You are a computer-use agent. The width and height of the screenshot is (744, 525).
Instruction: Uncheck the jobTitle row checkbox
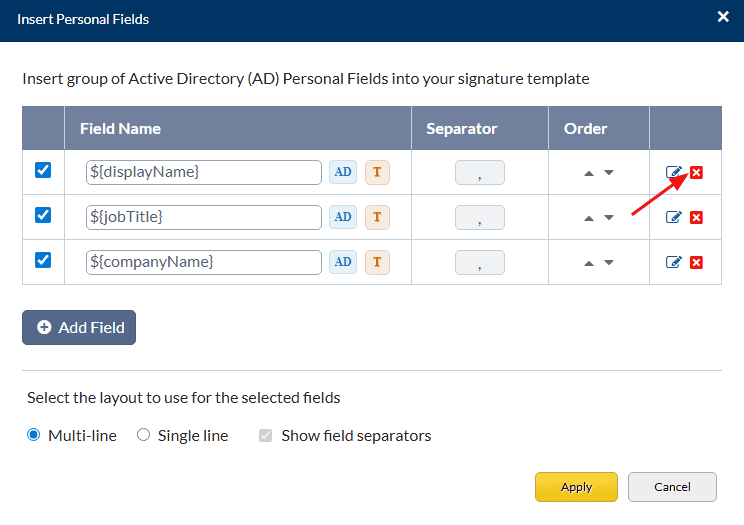tap(43, 215)
